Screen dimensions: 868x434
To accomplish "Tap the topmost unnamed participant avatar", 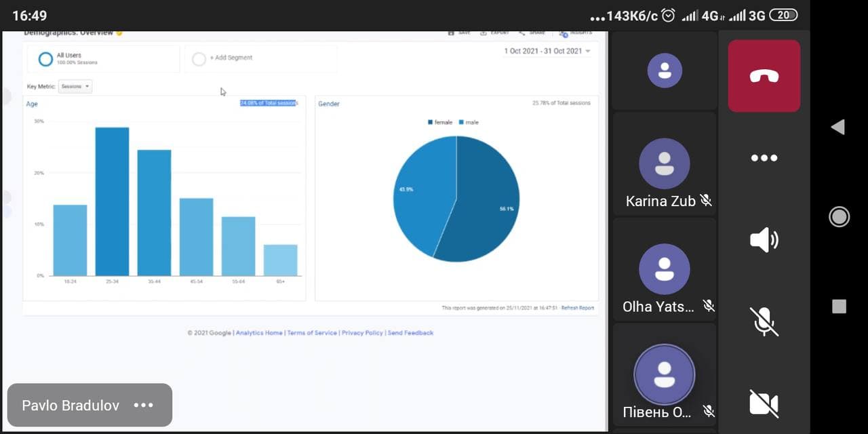I will coord(664,71).
